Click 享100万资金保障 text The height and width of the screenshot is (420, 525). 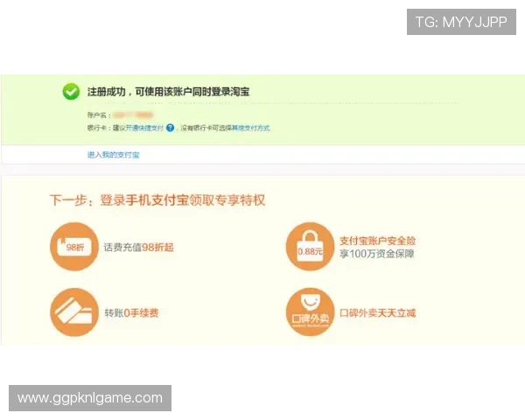[377, 254]
